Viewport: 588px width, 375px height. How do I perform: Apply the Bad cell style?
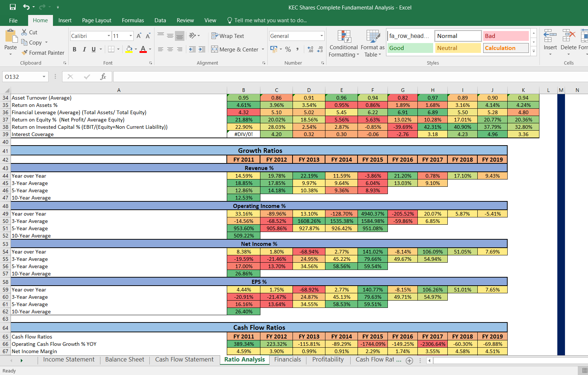pos(506,36)
